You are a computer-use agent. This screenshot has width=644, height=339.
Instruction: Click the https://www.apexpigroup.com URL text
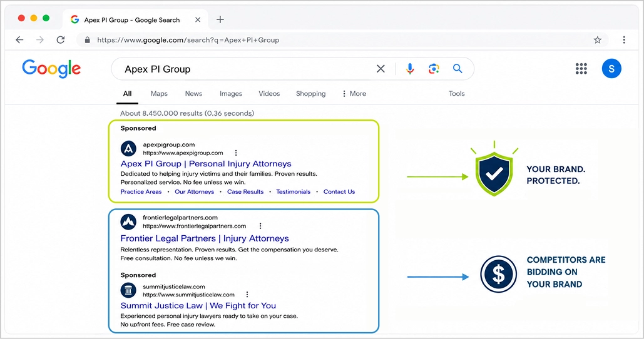coord(183,153)
